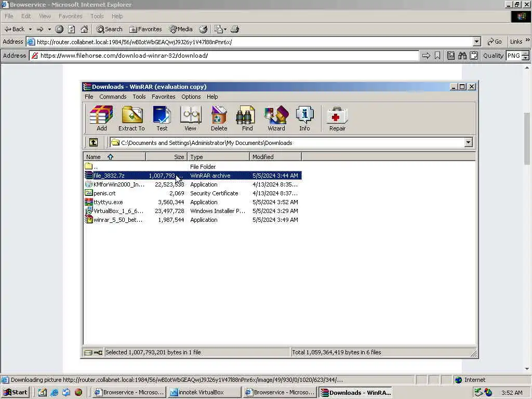Screen dimensions: 532x399
Task: Sort files by Name column header
Action: (114, 157)
